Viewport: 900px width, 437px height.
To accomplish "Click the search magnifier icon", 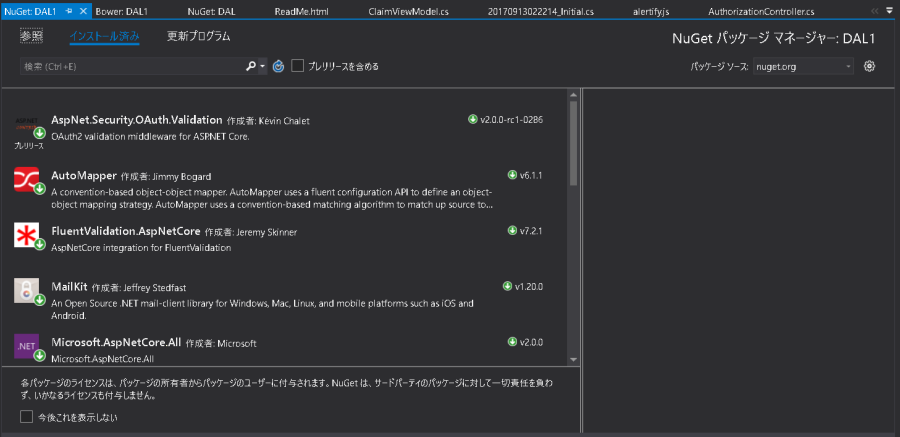I will click(251, 66).
